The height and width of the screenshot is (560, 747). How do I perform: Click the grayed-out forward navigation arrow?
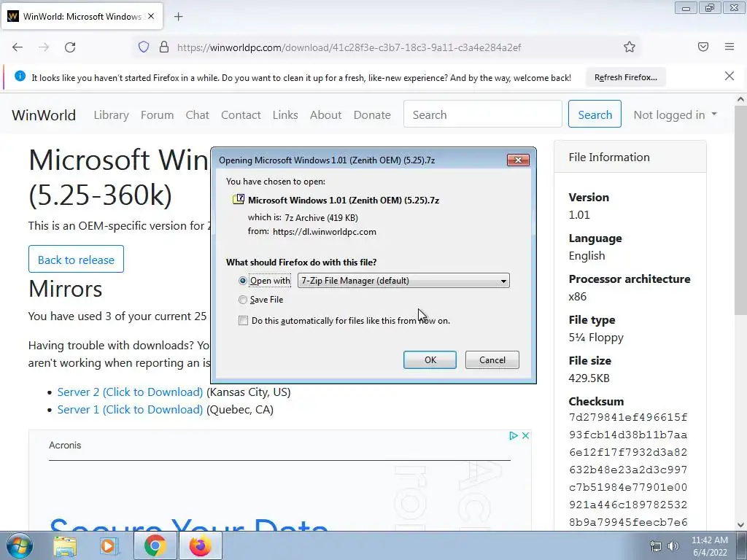(x=44, y=47)
